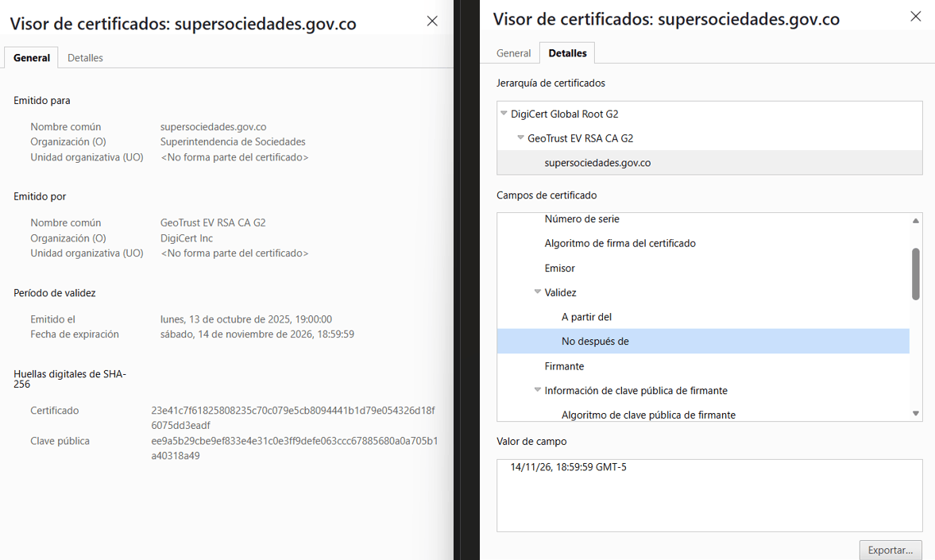This screenshot has height=560, width=935.
Task: Click the certificate fields scrollbar thumb
Action: (x=915, y=273)
